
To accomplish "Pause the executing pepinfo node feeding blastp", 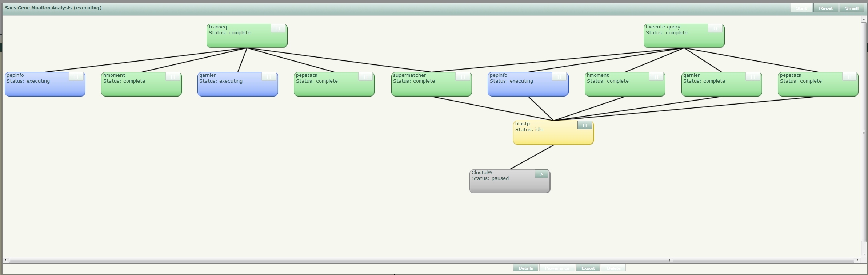I will click(559, 77).
